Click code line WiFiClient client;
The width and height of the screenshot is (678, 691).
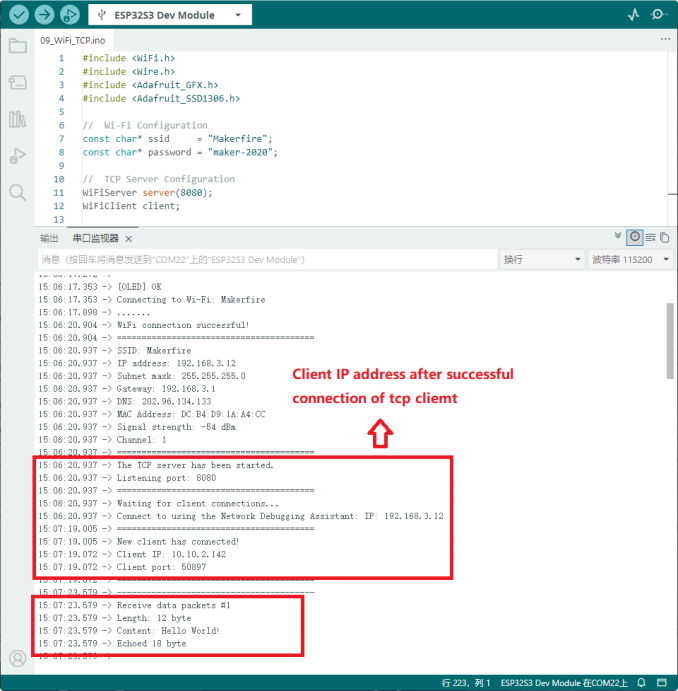tap(131, 206)
